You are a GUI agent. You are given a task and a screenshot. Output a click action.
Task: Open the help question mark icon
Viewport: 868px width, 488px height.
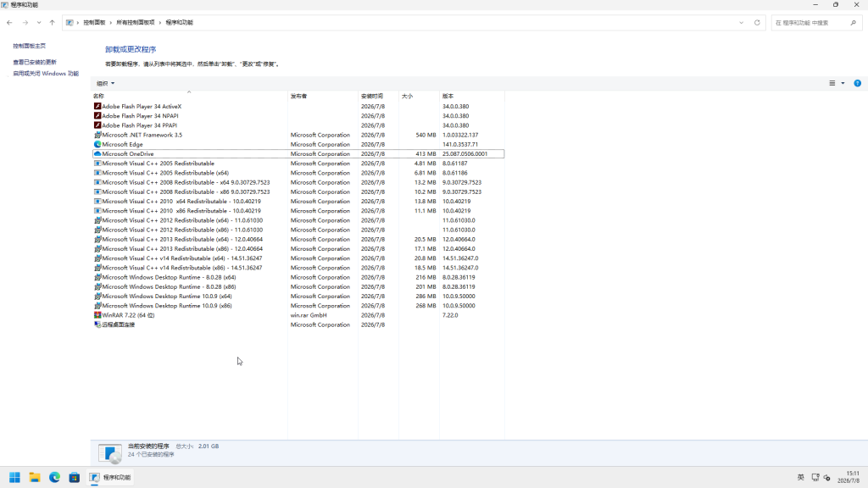(857, 84)
